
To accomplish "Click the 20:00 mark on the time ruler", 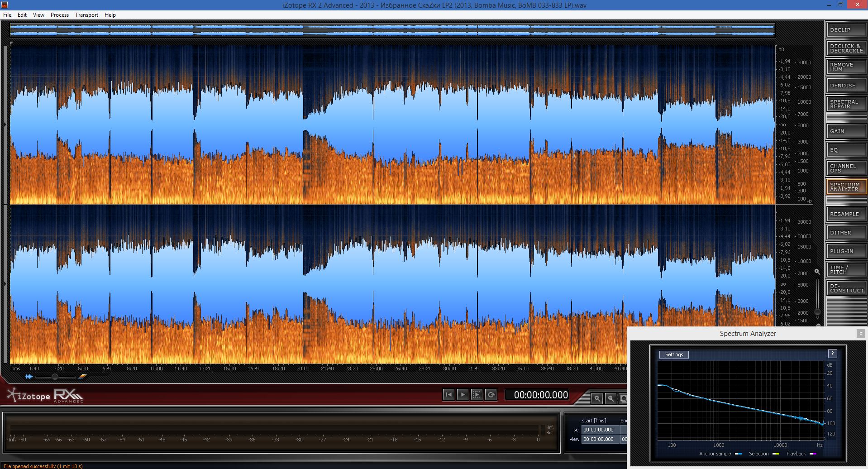I will [303, 368].
